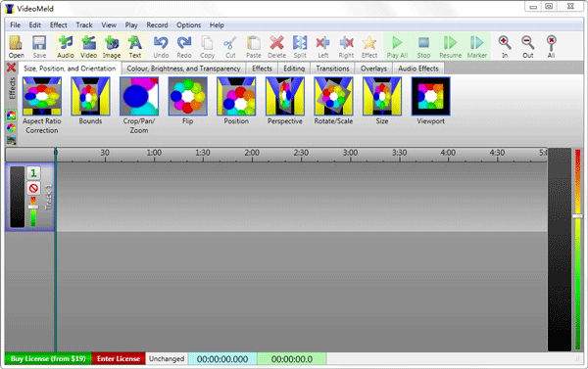Open the Effect menu

(59, 25)
